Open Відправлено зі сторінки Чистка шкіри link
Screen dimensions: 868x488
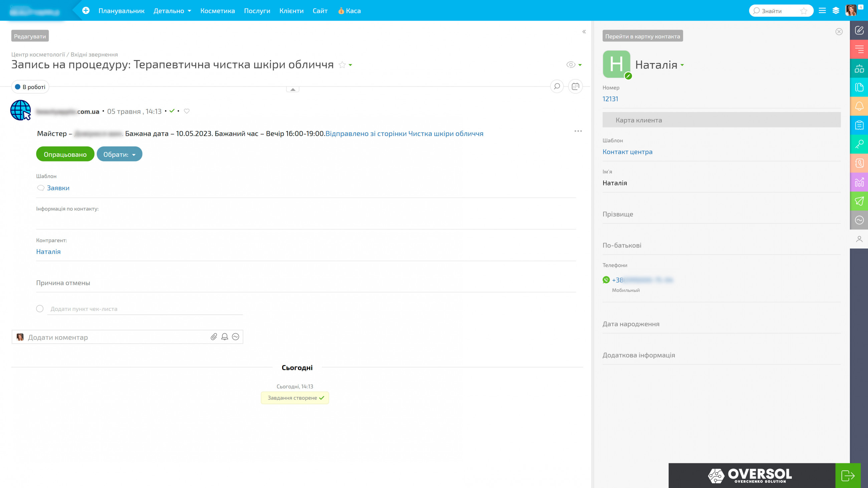pyautogui.click(x=404, y=134)
